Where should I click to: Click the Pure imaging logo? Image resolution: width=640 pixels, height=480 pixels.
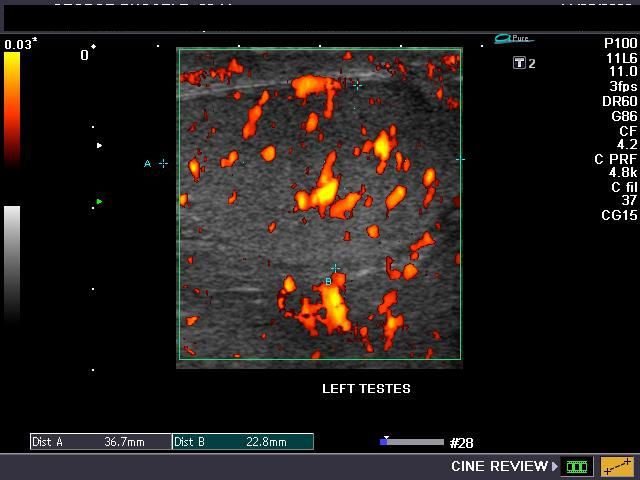tap(514, 39)
